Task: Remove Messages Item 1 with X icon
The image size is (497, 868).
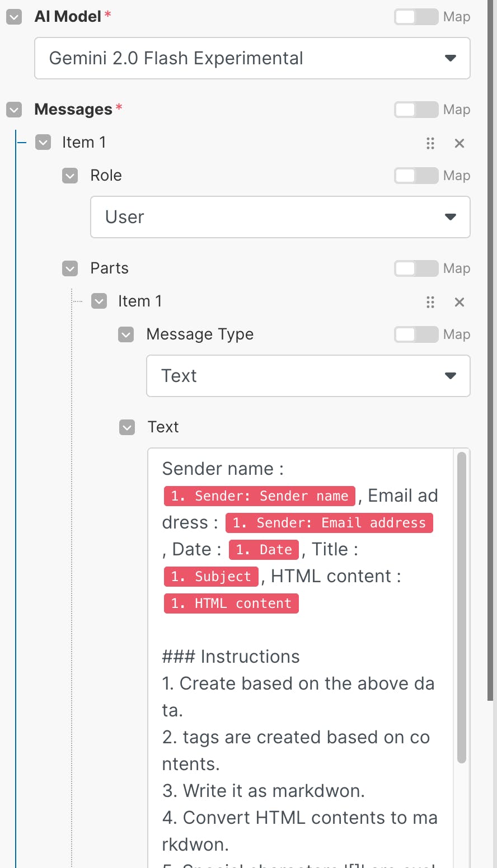Action: [x=460, y=143]
